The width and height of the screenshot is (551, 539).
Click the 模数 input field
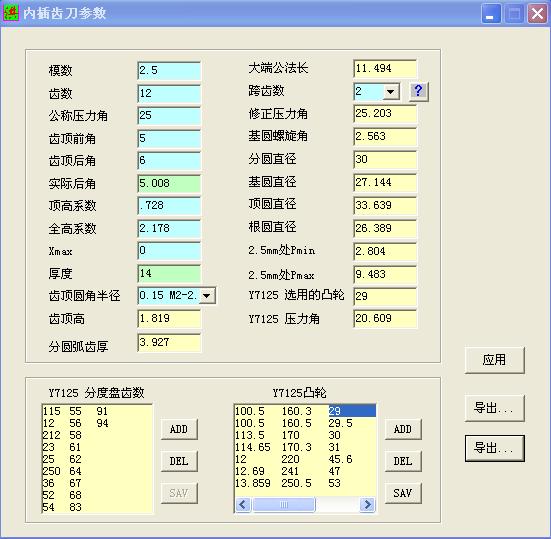click(x=169, y=70)
